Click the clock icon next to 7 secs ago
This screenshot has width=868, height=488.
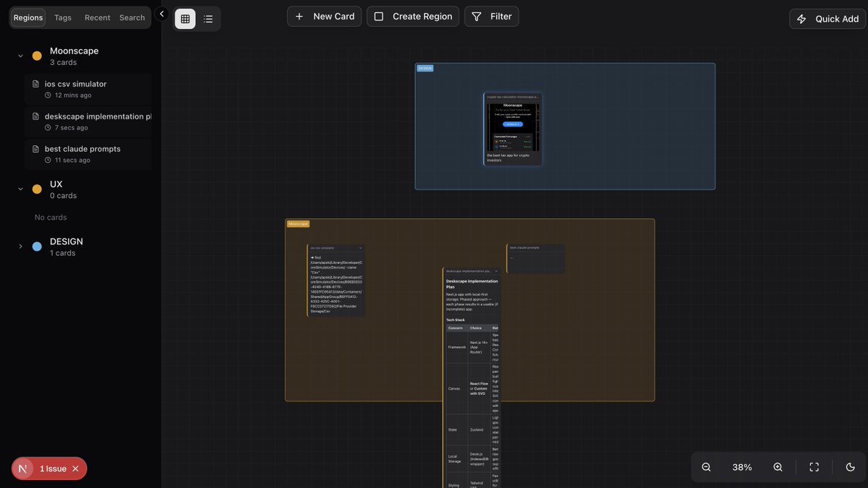click(48, 128)
